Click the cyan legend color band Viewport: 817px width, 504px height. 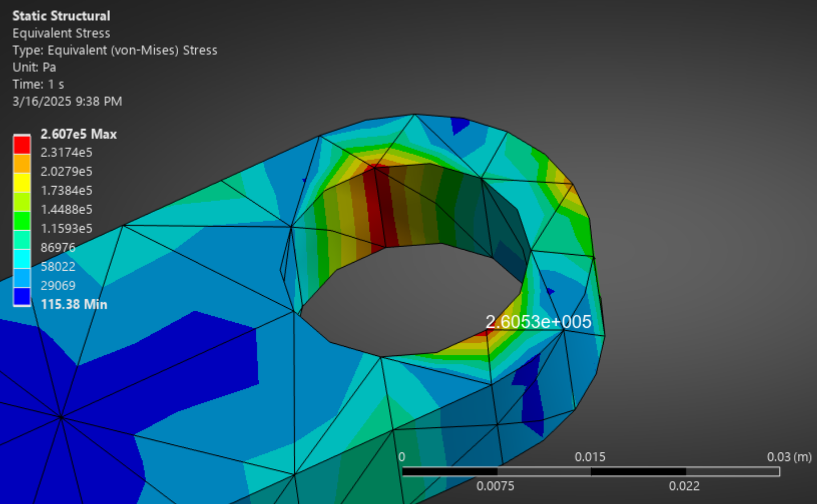pos(22,259)
